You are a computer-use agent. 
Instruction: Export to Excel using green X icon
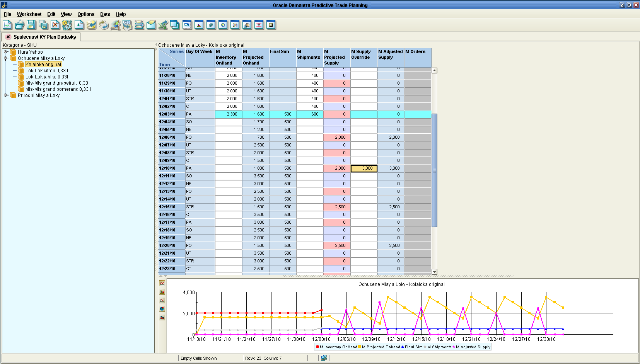(163, 25)
